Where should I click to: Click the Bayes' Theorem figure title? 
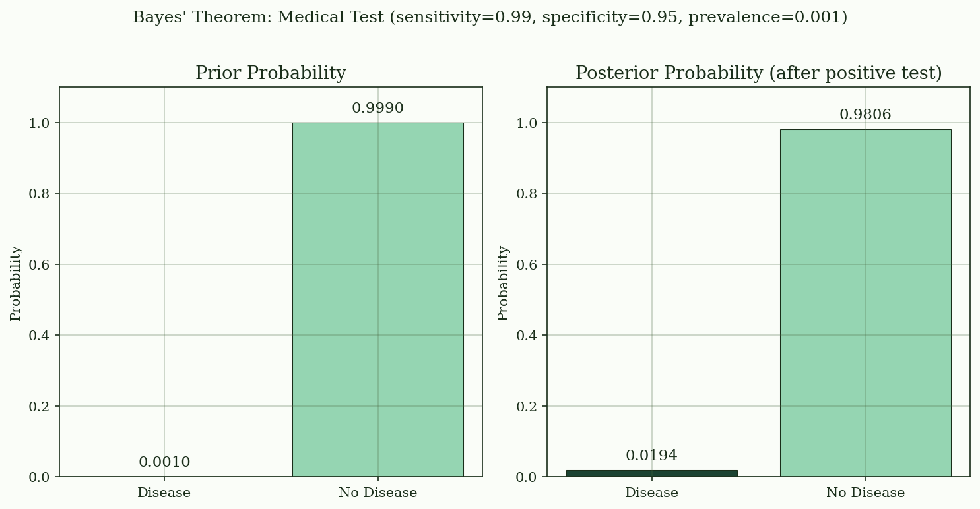(x=490, y=18)
